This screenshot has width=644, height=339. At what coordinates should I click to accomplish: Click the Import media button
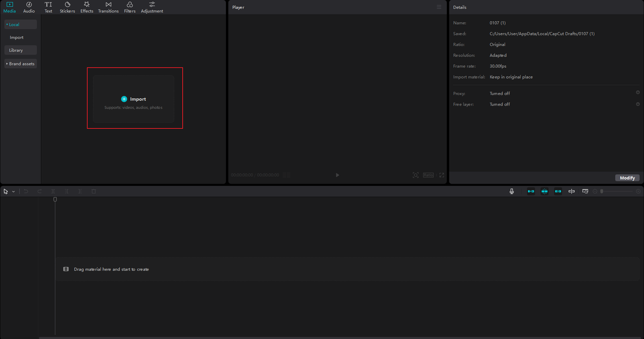[x=134, y=99]
